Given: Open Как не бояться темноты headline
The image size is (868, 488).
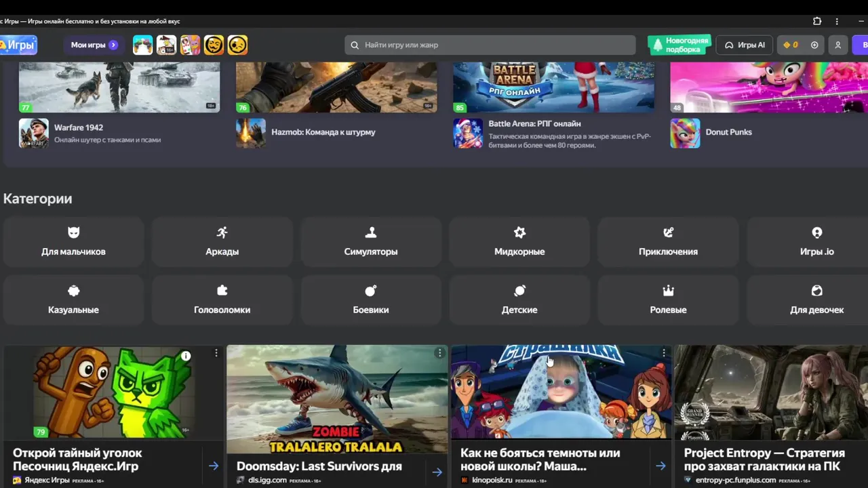Looking at the screenshot, I should (540, 460).
